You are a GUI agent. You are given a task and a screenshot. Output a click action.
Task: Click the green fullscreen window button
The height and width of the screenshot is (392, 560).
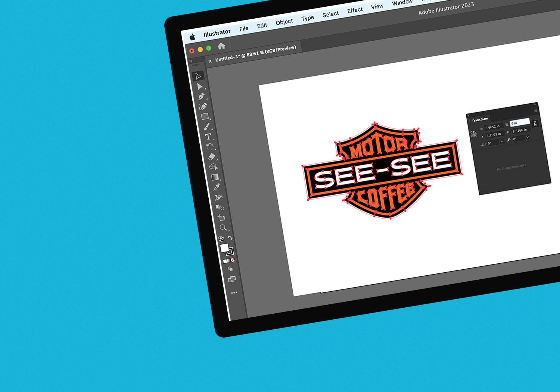point(209,48)
